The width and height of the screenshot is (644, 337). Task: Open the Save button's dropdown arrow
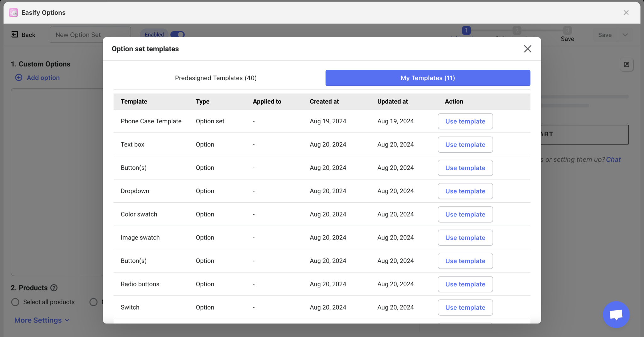coord(625,35)
